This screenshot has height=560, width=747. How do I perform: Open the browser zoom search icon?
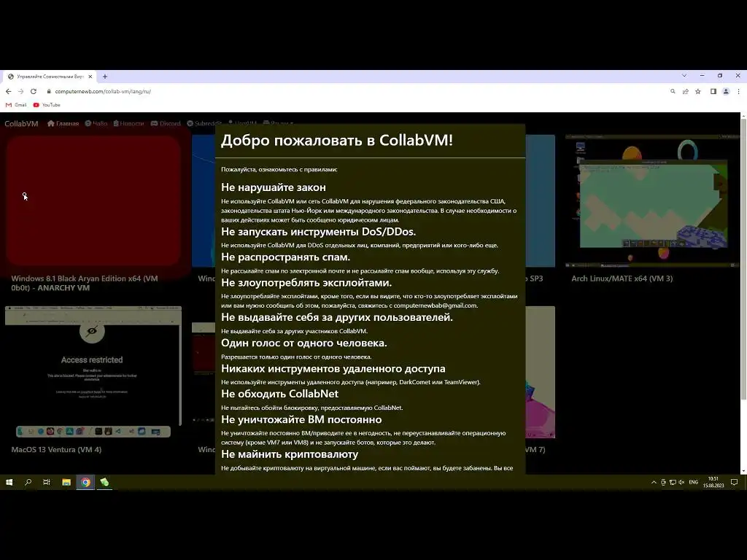pos(673,91)
